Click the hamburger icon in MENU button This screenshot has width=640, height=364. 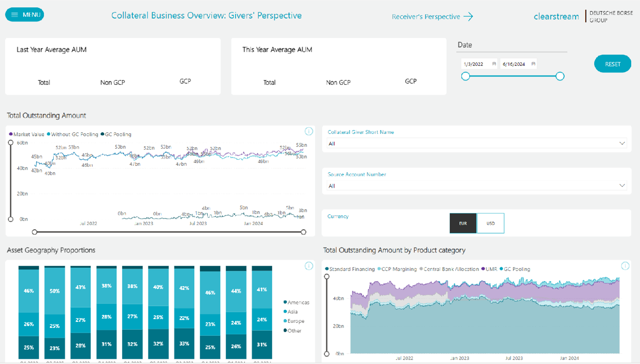pyautogui.click(x=15, y=15)
